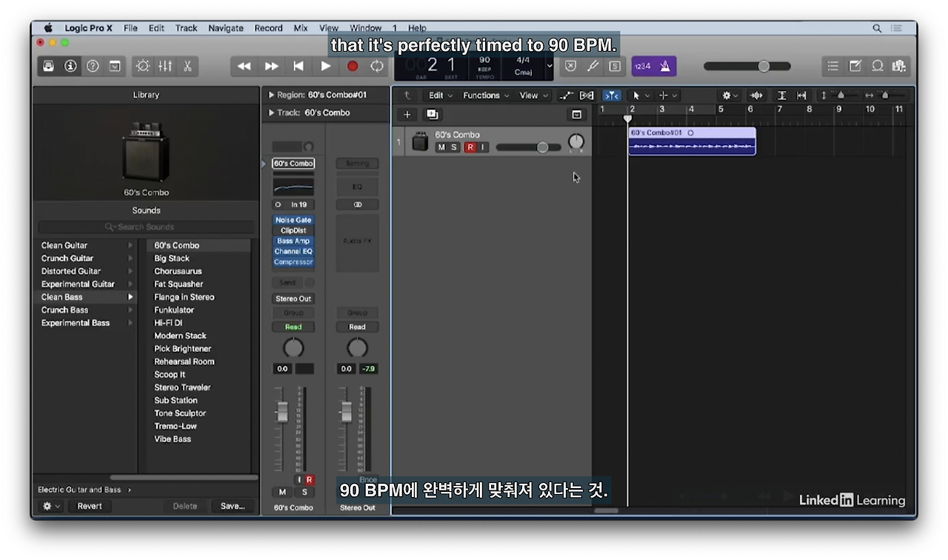This screenshot has width=948, height=560.
Task: Toggle input monitoring I on track
Action: 482,147
